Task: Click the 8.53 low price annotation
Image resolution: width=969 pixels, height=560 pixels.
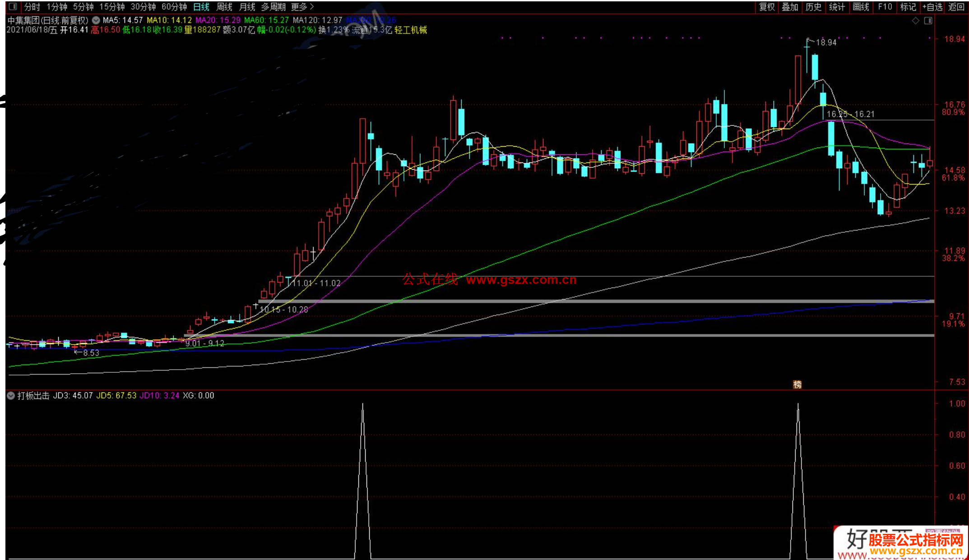Action: (x=91, y=353)
